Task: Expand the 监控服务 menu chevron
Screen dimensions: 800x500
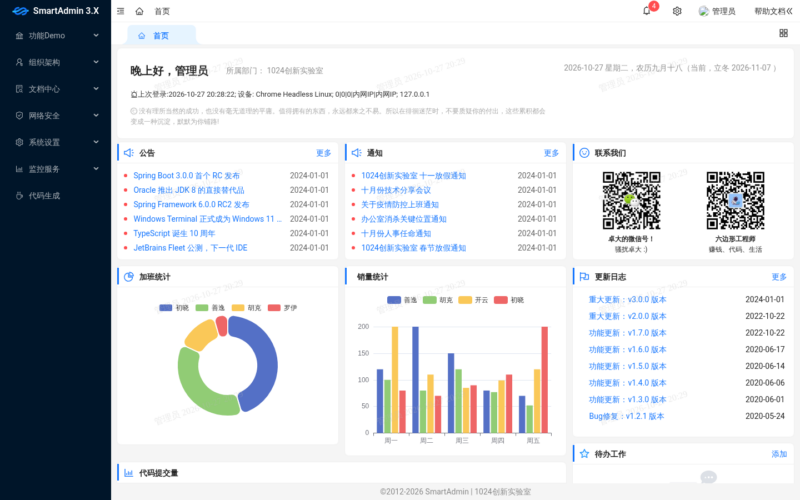Action: coord(96,168)
